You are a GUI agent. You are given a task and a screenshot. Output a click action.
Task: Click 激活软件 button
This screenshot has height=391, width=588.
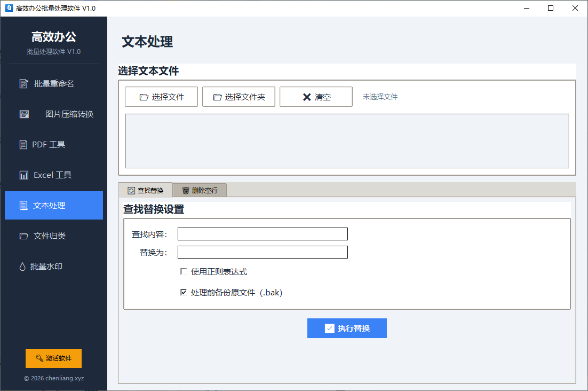(54, 358)
